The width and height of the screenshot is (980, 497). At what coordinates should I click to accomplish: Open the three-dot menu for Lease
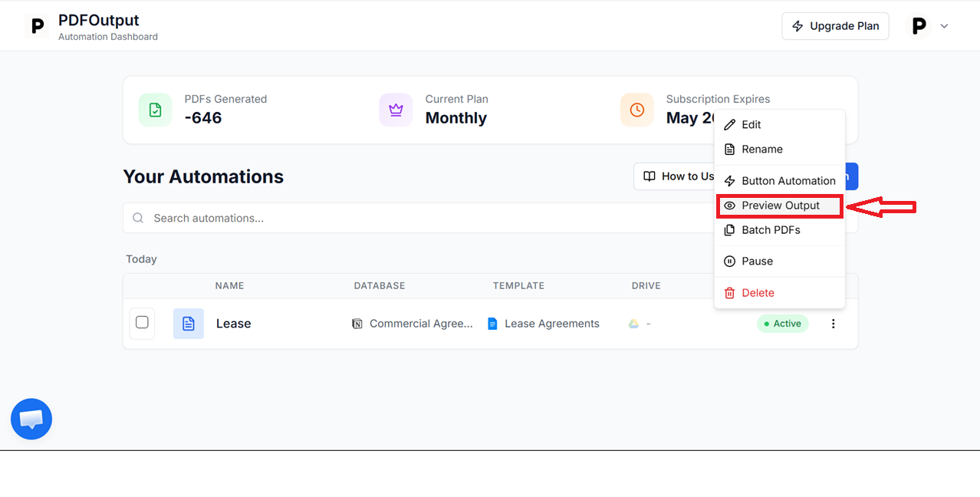click(834, 324)
